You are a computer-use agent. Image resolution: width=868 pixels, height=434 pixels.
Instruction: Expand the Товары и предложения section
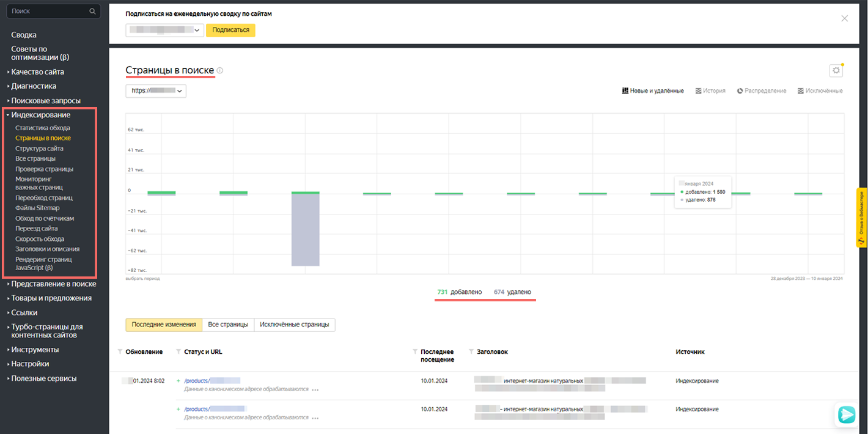click(51, 298)
